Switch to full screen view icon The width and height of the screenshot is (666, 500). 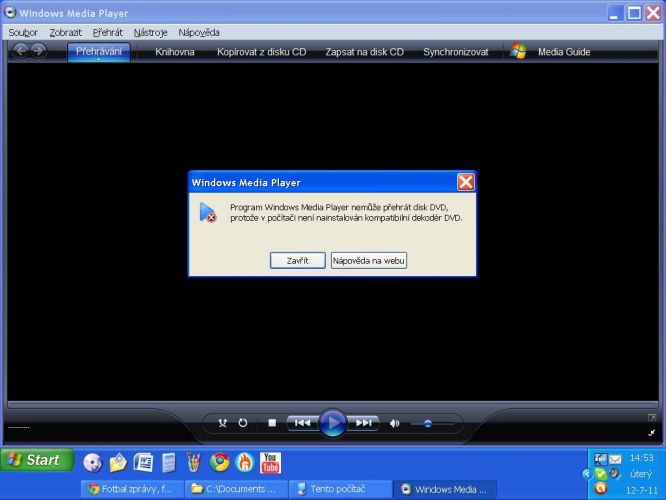(652, 418)
